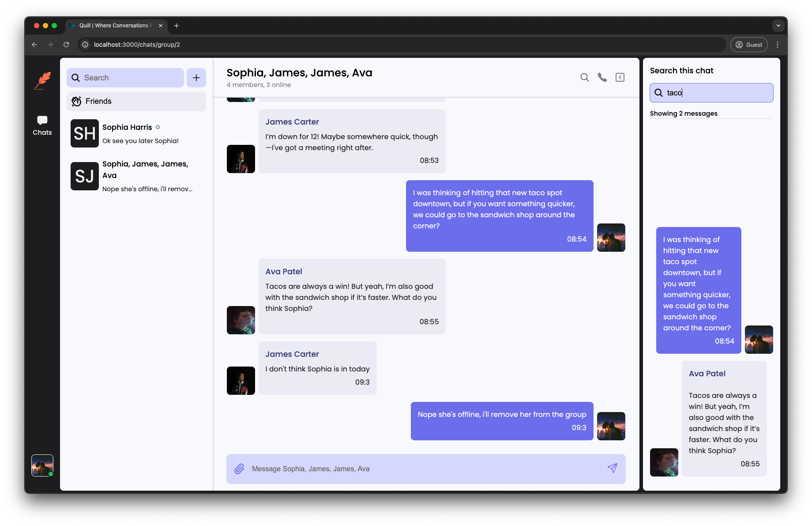The width and height of the screenshot is (812, 526).
Task: Start a call with phone icon
Action: (x=602, y=77)
